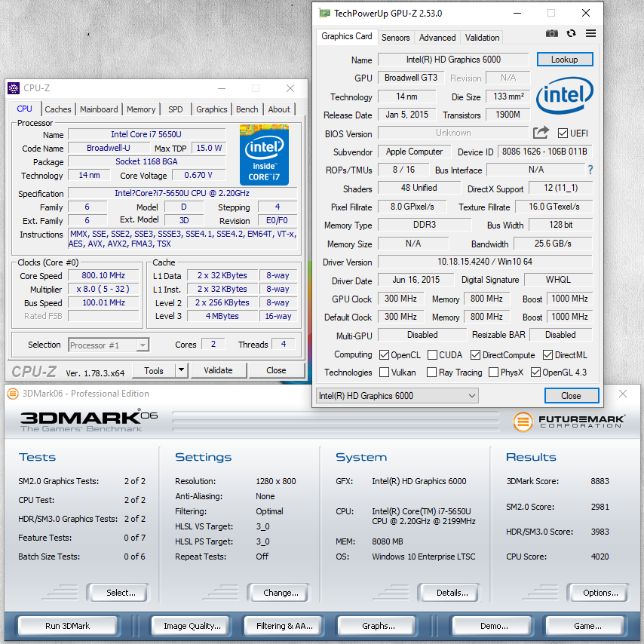Toggle the OpenGL 4.3 checkbox
Viewport: 644px width, 644px height.
coord(535,372)
